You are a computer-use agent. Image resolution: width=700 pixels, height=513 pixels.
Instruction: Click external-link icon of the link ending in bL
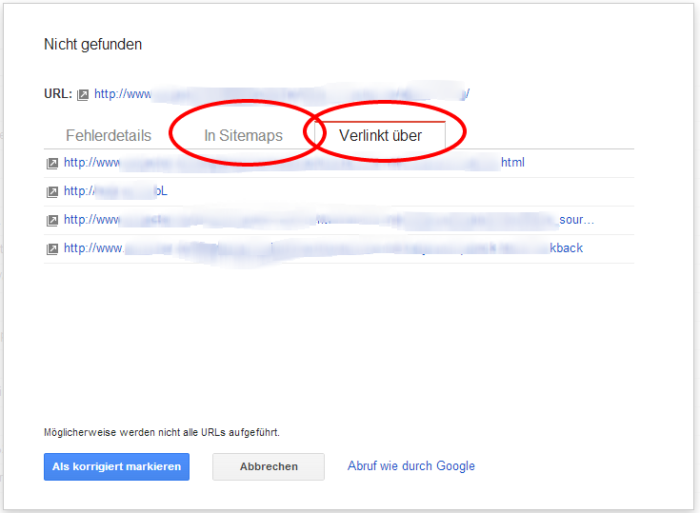(52, 192)
